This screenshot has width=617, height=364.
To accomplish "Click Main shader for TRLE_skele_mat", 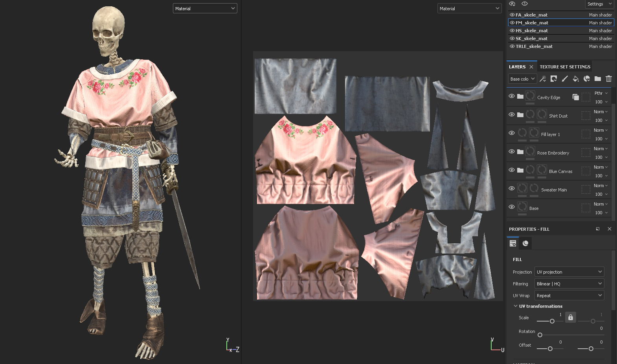I will (x=600, y=46).
